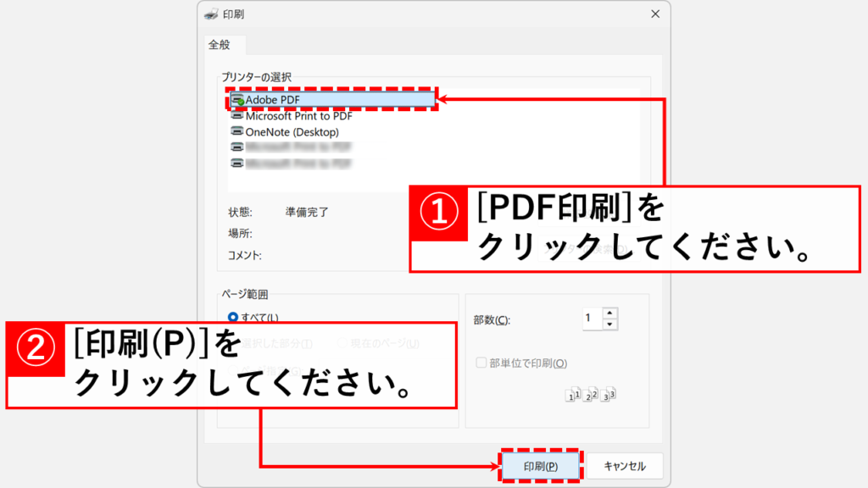Open the 全般 tab
This screenshot has height=488, width=868.
coord(220,45)
